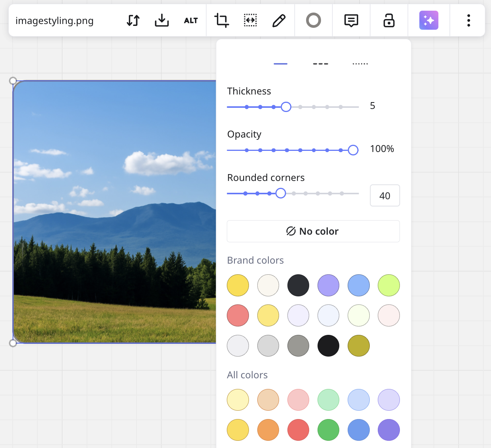
Task: Pick the olive brand color swatch
Action: (358, 346)
